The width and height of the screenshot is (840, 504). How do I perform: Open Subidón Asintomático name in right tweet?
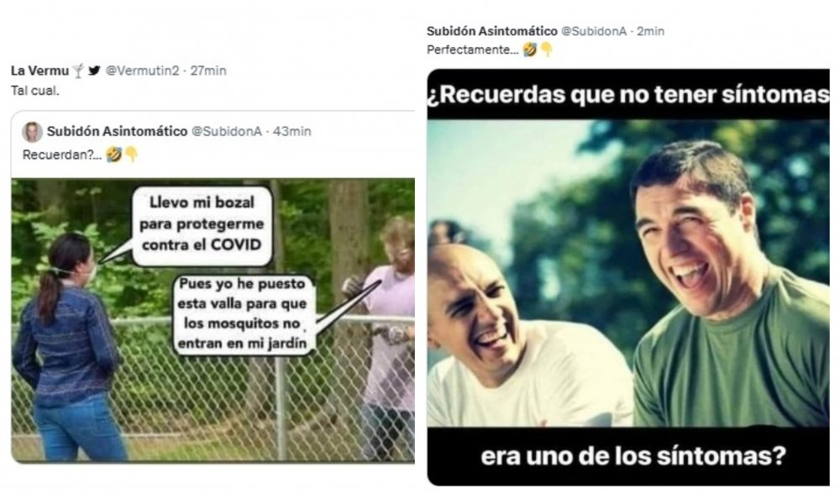tap(491, 31)
